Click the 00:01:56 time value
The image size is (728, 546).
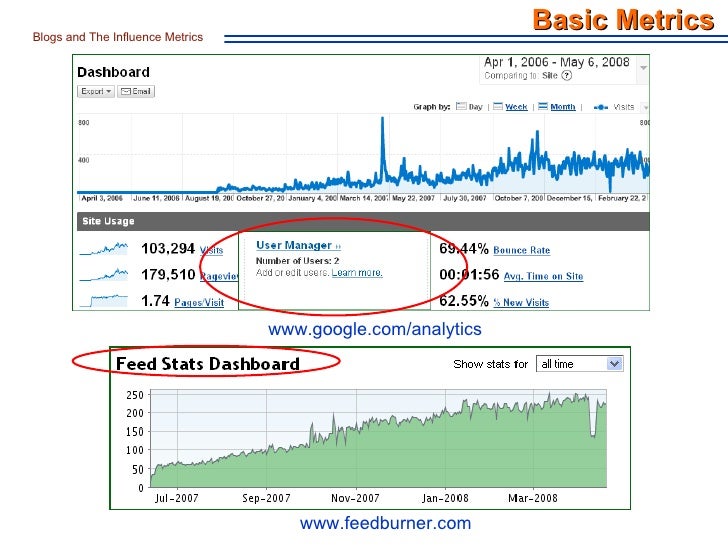(x=469, y=275)
